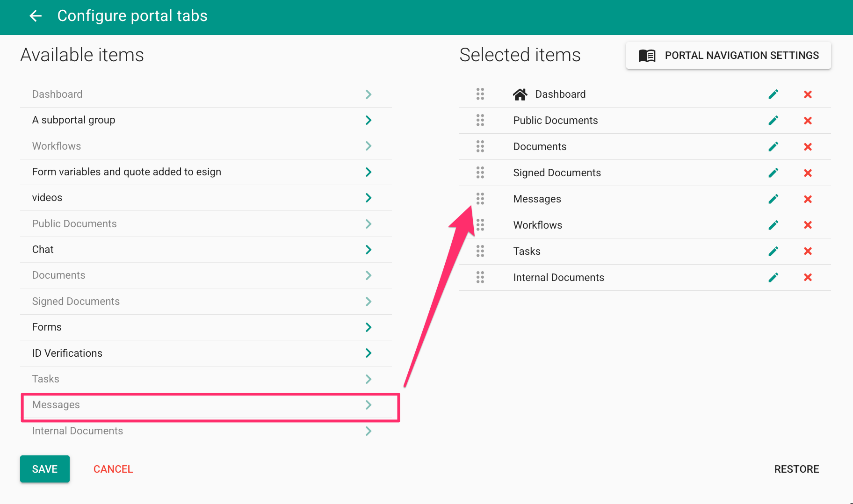The width and height of the screenshot is (853, 504).
Task: Select videos in available items
Action: [47, 198]
